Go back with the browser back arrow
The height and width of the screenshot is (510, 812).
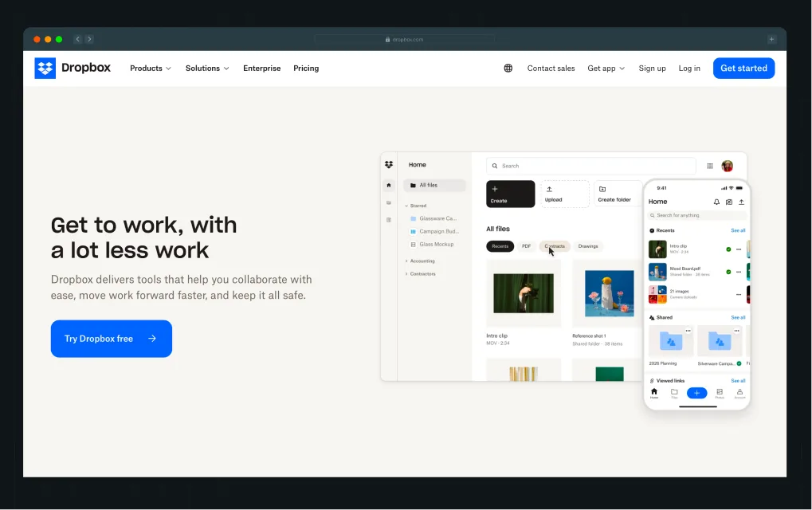[x=77, y=39]
